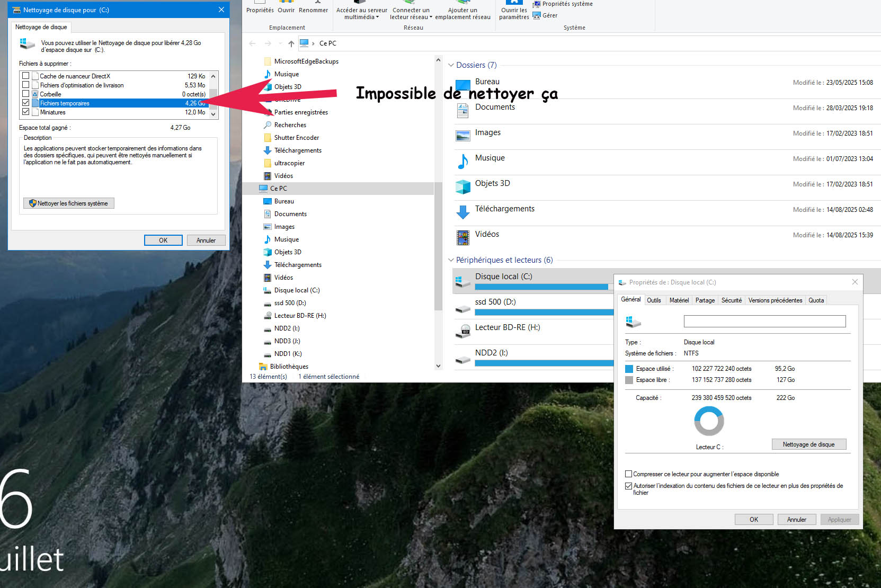Click the Objets 3D cube icon in Dossiers
The width and height of the screenshot is (881, 588).
tap(463, 187)
